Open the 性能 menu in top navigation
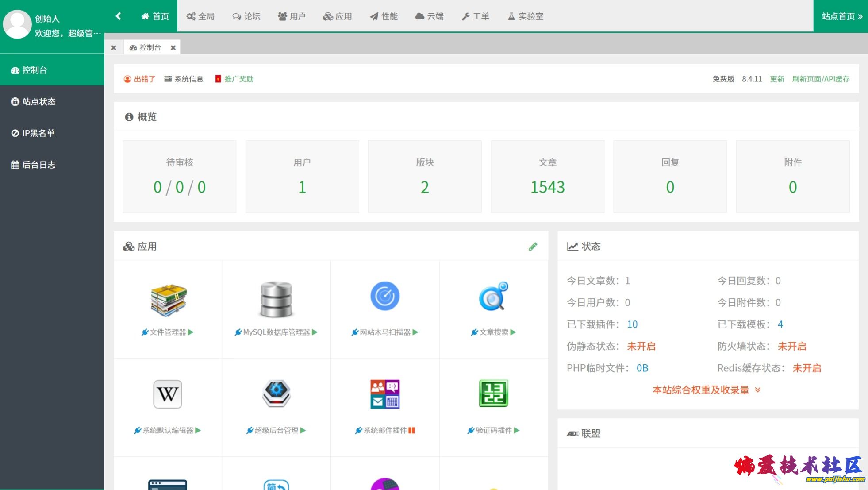Image resolution: width=868 pixels, height=490 pixels. (384, 16)
